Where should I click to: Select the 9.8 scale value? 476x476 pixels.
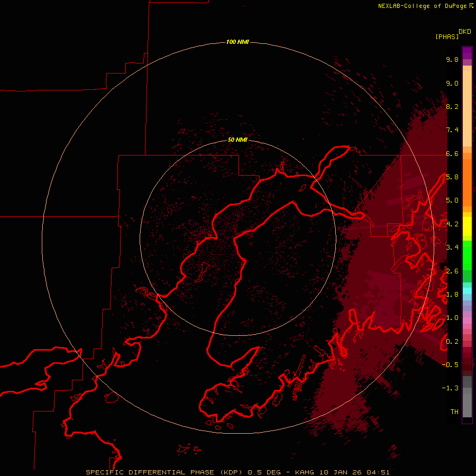coord(452,59)
